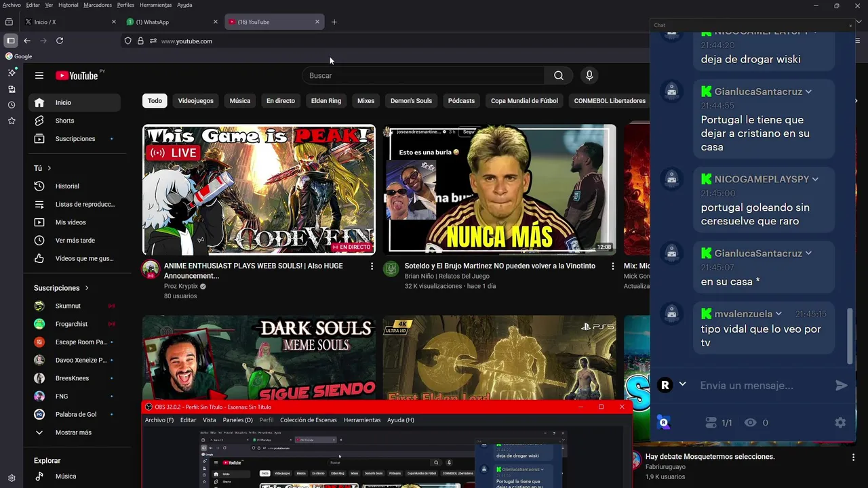Expand the Tú section chevron
Image resolution: width=868 pixels, height=488 pixels.
pos(50,168)
